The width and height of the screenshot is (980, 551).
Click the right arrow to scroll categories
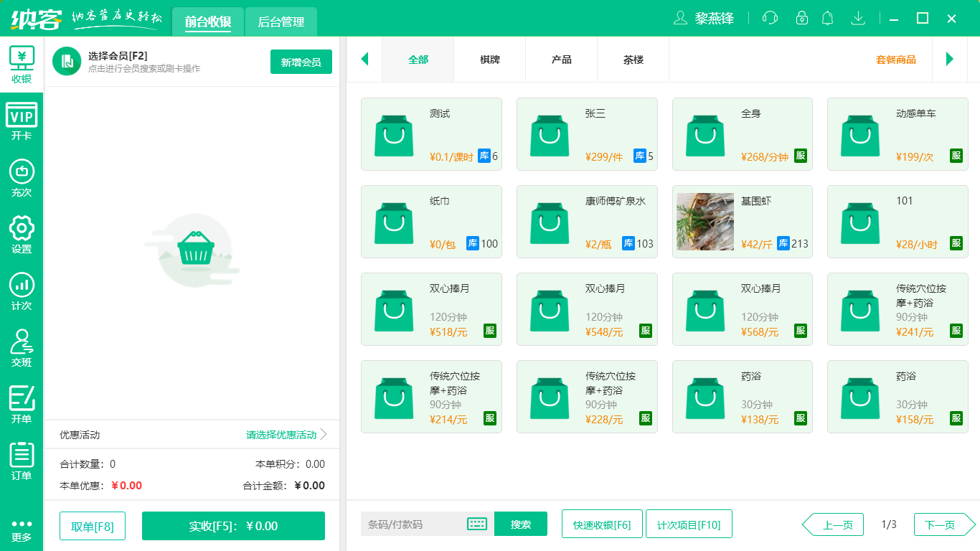point(951,60)
